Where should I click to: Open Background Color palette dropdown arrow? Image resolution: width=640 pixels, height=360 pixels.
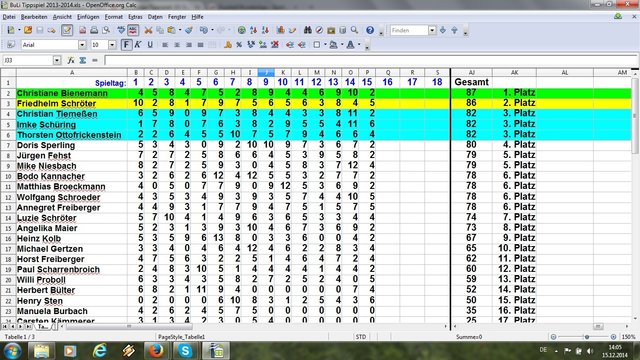[342, 45]
